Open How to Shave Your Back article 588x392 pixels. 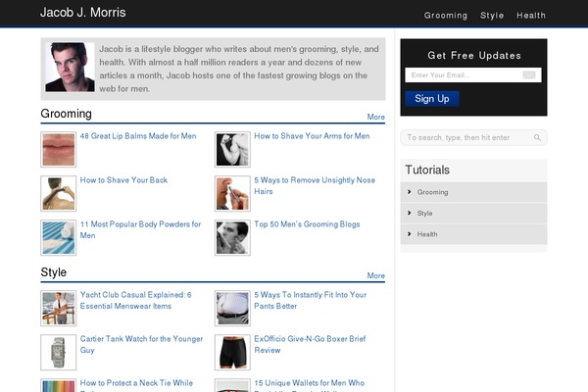point(123,180)
